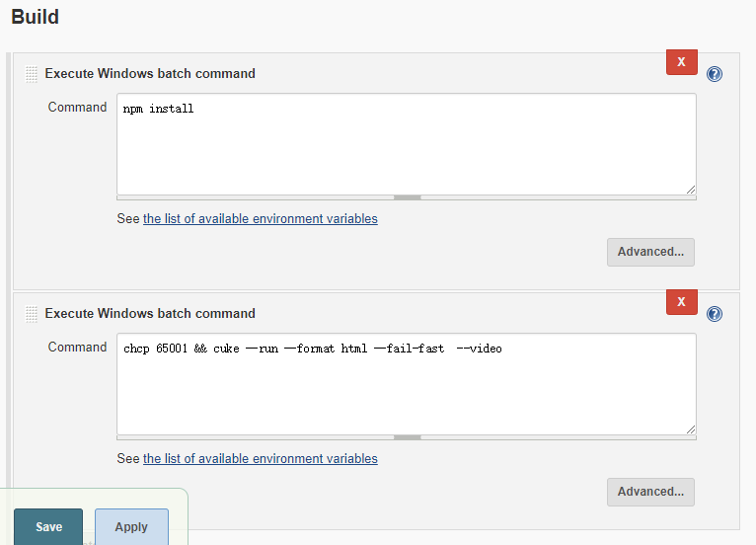The image size is (756, 545).
Task: Click resize bar under npm install field
Action: coord(407,197)
